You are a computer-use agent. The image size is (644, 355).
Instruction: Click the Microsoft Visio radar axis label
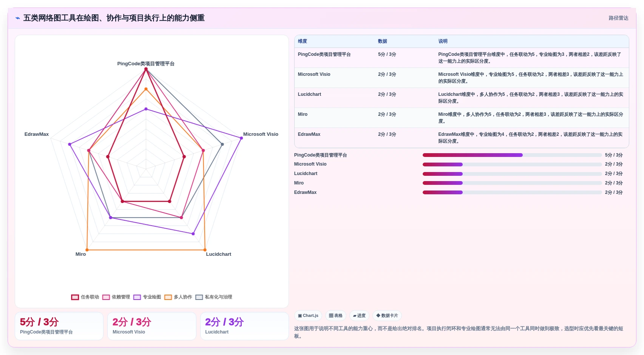point(261,134)
